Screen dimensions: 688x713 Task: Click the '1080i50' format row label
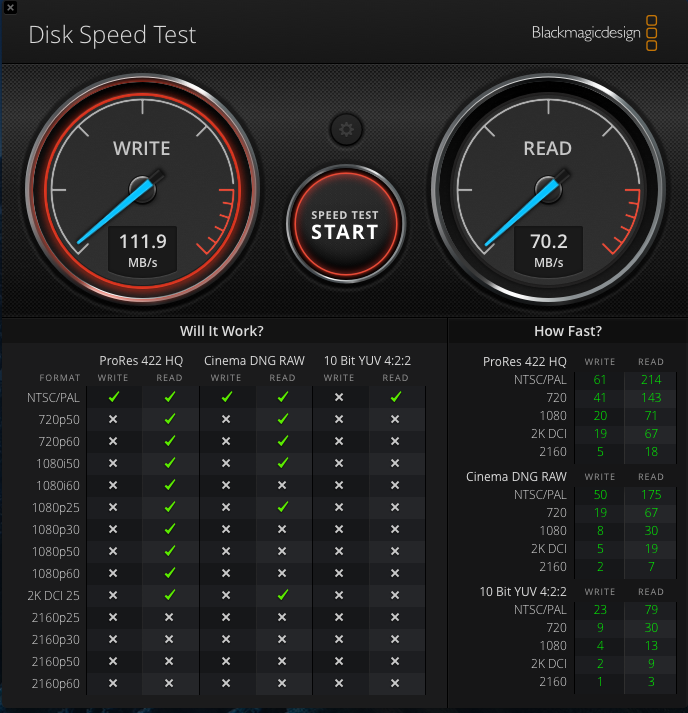(x=58, y=463)
